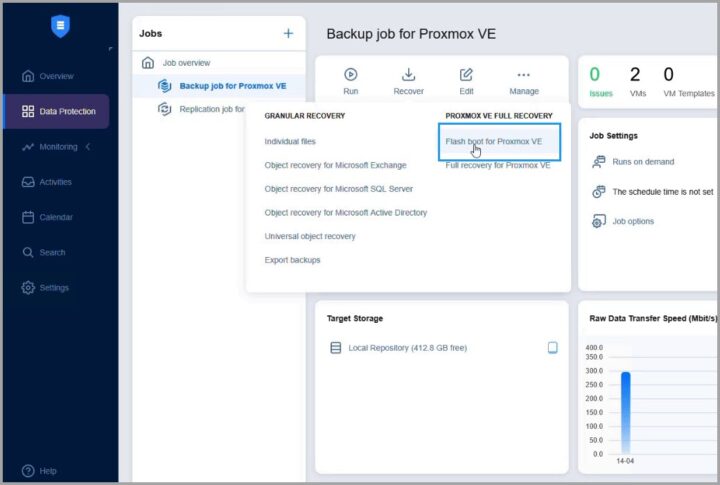Viewport: 720px width, 485px height.
Task: Go to Calendar in the sidebar
Action: coord(55,217)
